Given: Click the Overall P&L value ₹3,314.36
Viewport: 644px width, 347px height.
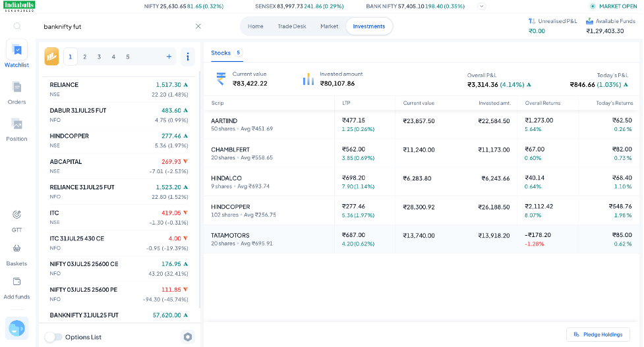Looking at the screenshot, I should [483, 84].
